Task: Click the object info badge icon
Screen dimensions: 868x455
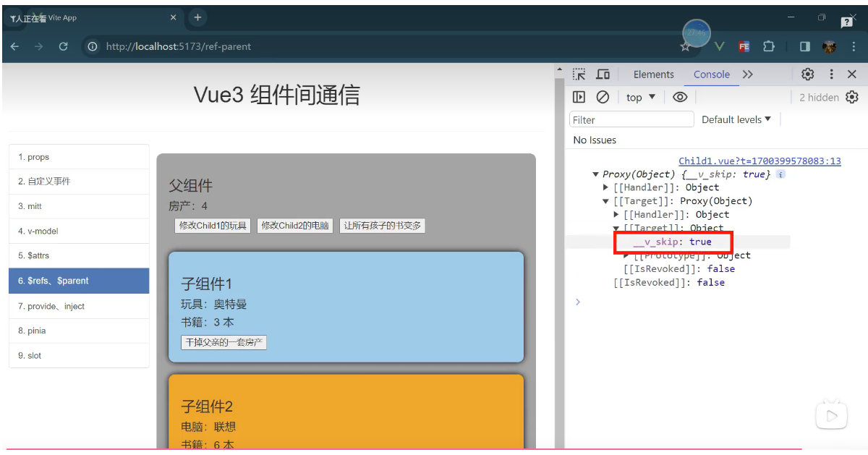Action: (x=780, y=174)
